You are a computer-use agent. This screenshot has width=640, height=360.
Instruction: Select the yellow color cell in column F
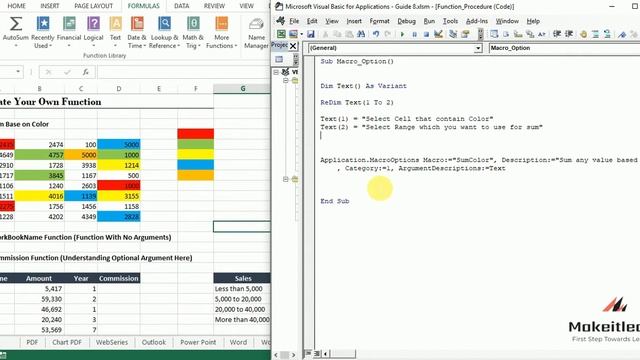pyautogui.click(x=196, y=154)
